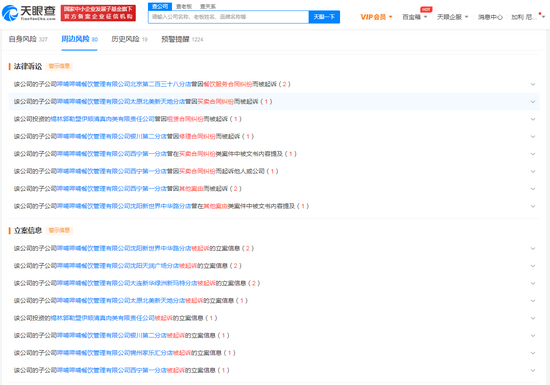Click the 警示信息 tag beside 法律诉讼

(x=59, y=66)
